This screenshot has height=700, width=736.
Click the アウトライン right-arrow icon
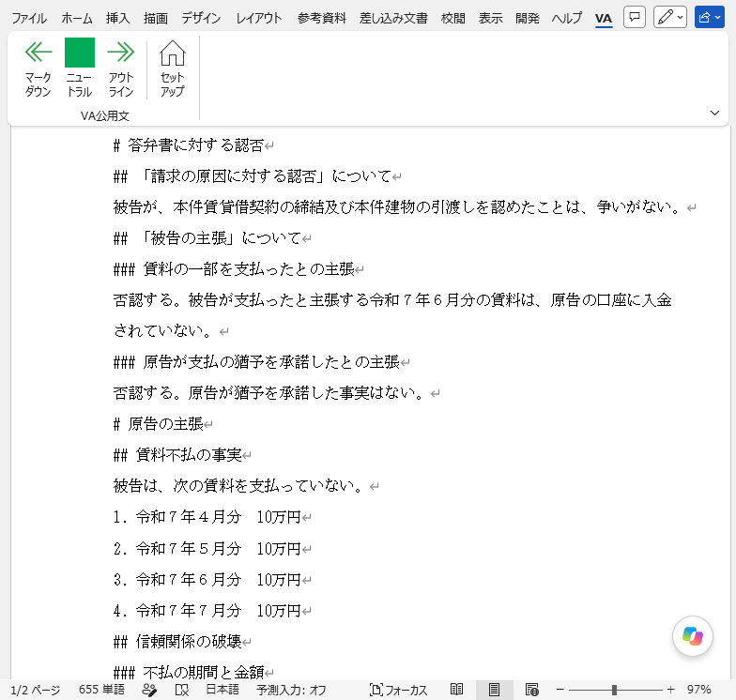point(120,53)
